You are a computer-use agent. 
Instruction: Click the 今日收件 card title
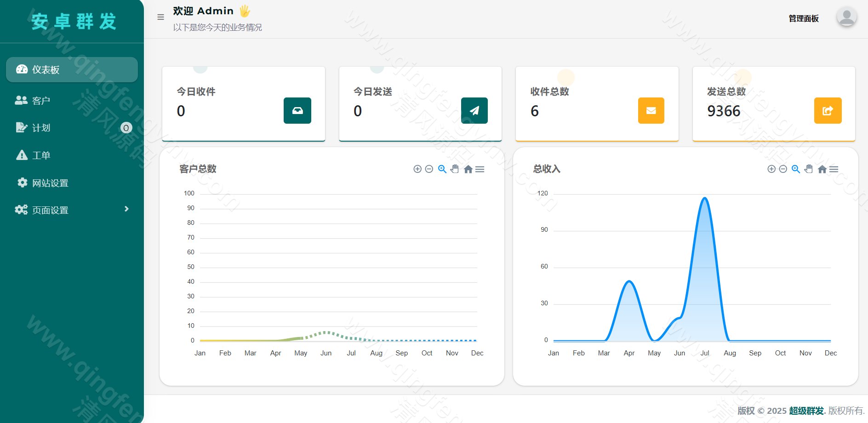click(x=196, y=91)
